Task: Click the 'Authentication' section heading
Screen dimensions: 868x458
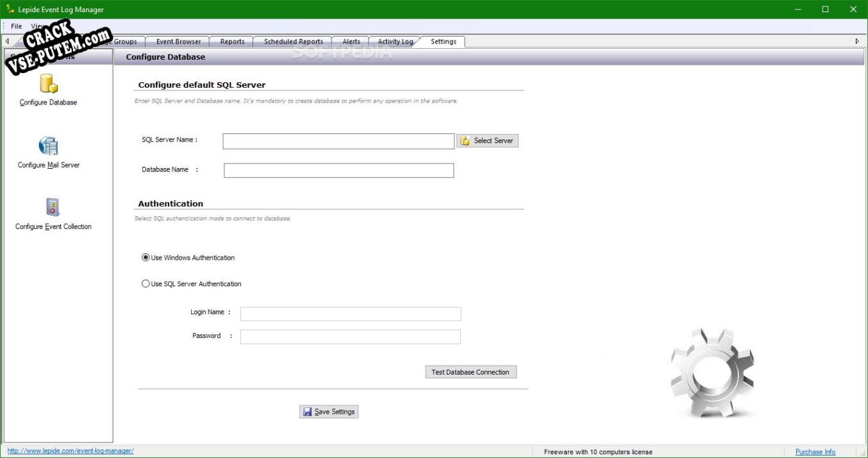Action: coord(171,203)
